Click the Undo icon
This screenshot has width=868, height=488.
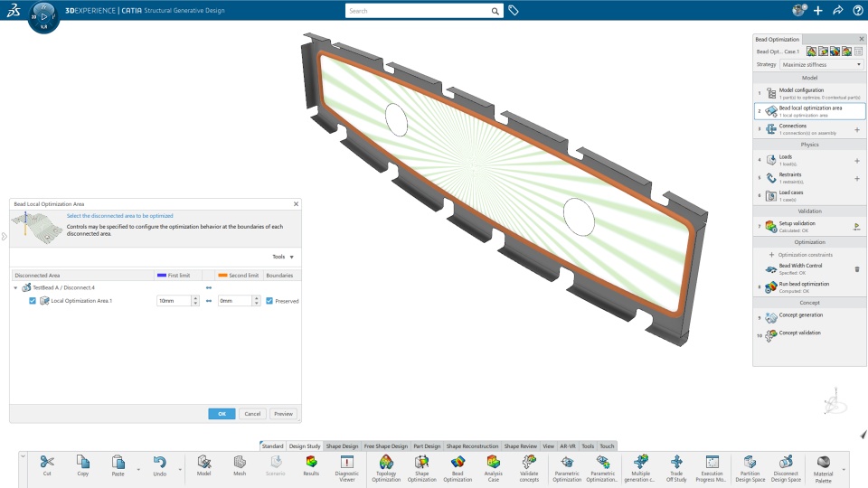point(159,465)
